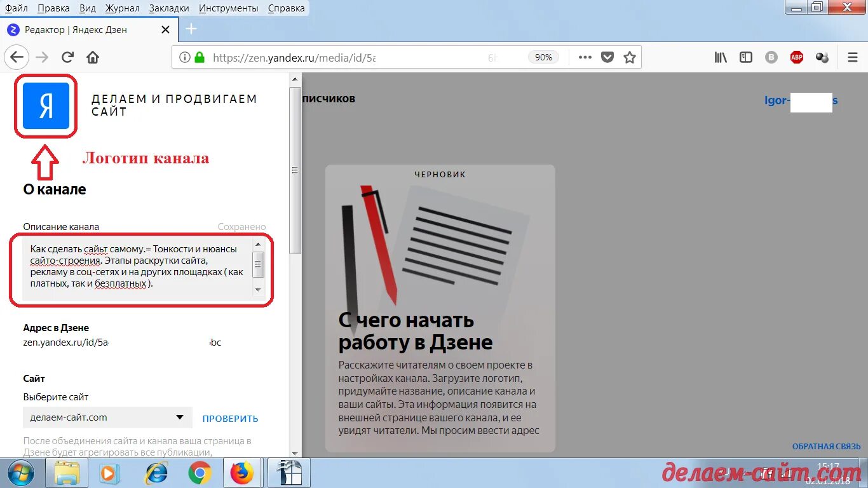Click into the channel description text area
The height and width of the screenshot is (488, 868).
137,268
